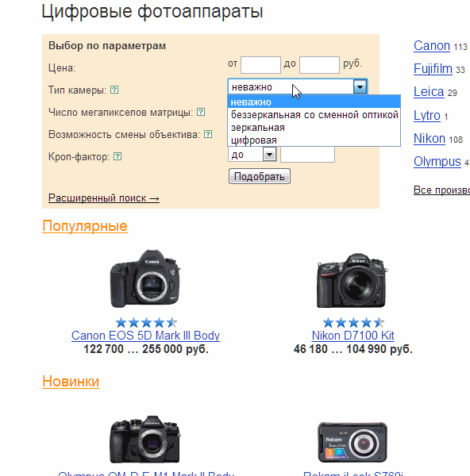Select 'беззеркальная со сменной оптикой' option

coord(314,115)
